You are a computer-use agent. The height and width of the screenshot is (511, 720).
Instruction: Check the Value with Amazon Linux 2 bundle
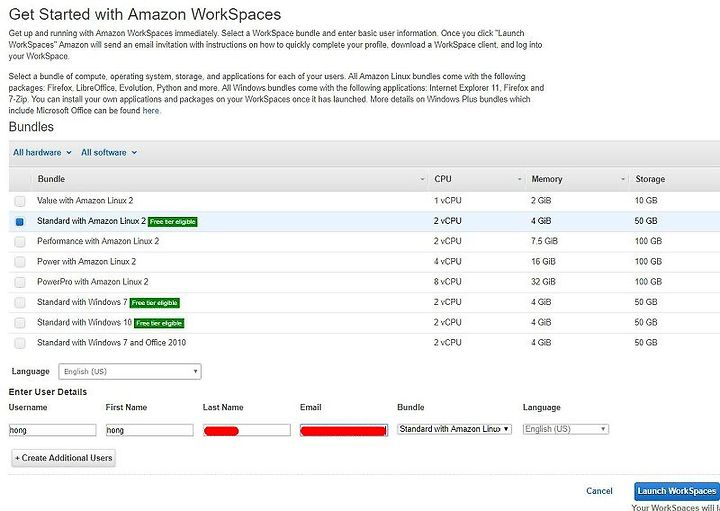click(20, 201)
